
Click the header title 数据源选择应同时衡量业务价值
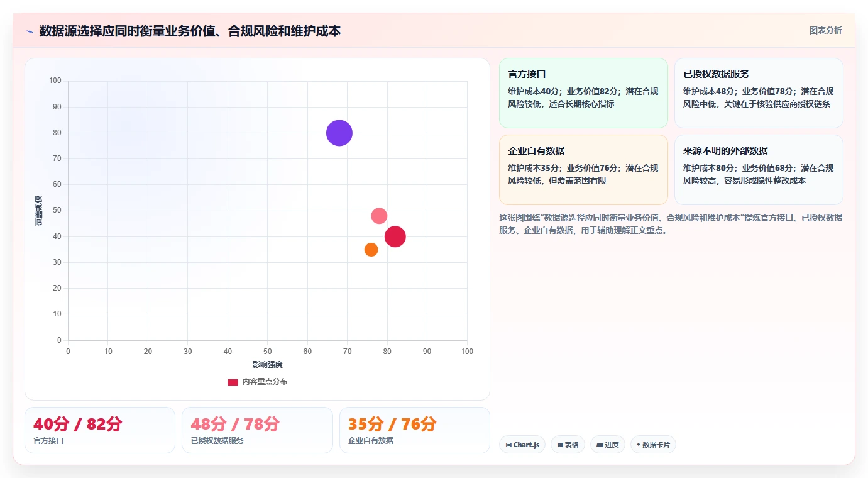(190, 31)
